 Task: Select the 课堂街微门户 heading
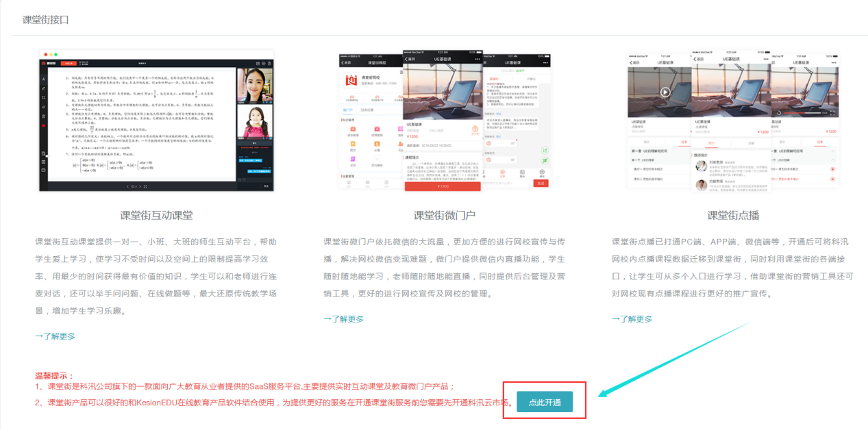444,215
